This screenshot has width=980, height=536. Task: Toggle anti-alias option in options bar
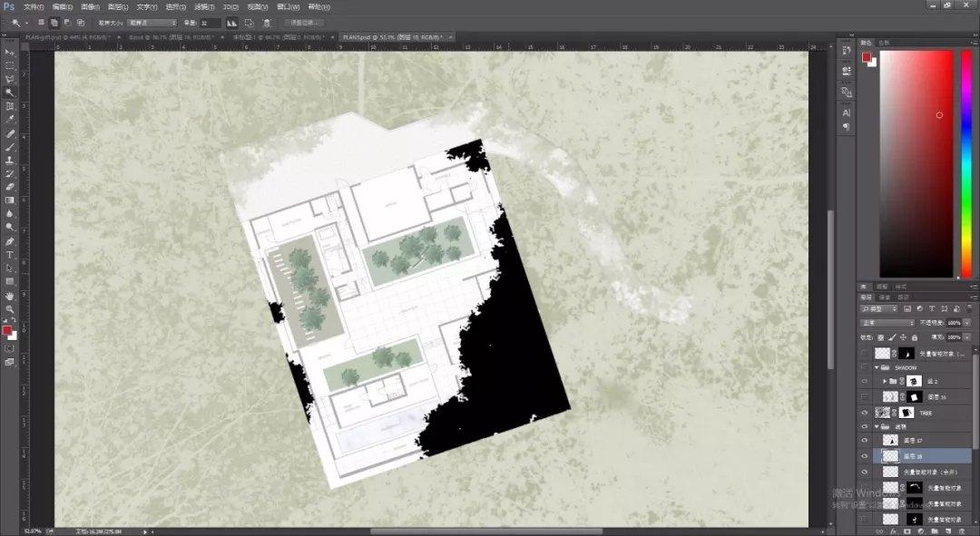tap(232, 23)
